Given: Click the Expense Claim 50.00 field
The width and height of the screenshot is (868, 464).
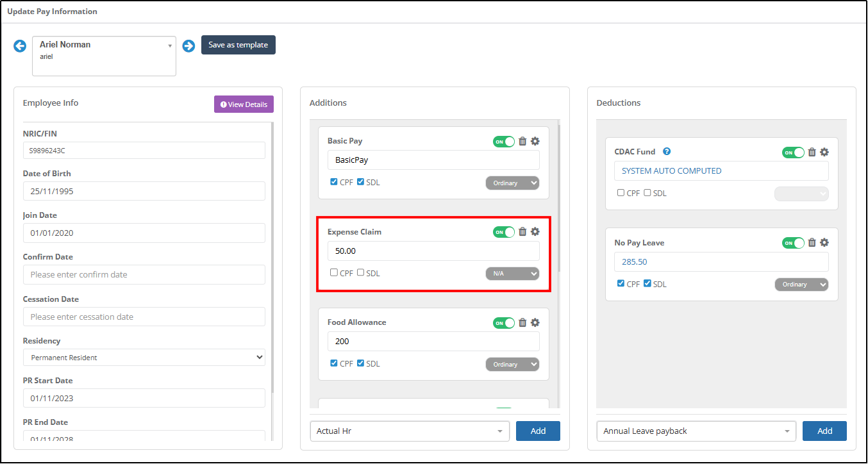Looking at the screenshot, I should coord(433,251).
